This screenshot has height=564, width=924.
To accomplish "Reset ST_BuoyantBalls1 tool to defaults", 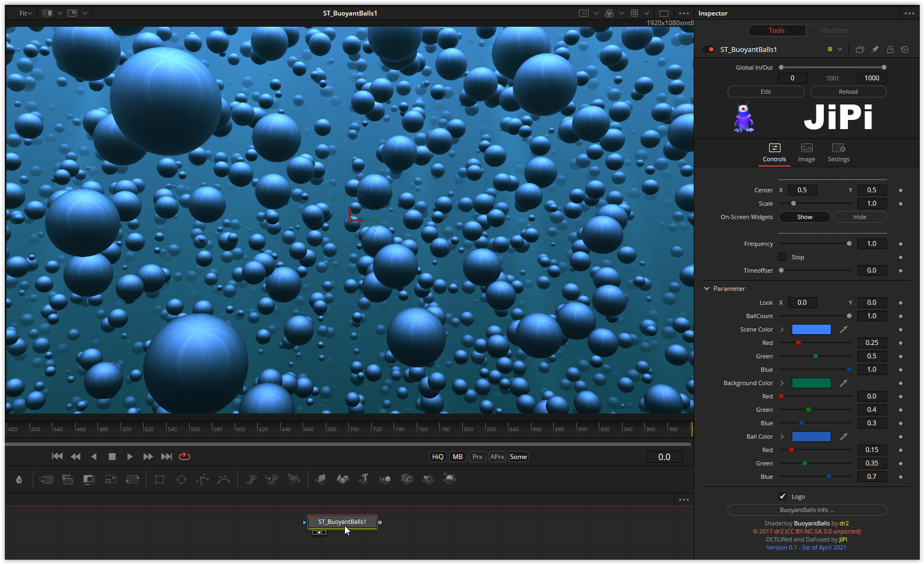I will [x=905, y=49].
